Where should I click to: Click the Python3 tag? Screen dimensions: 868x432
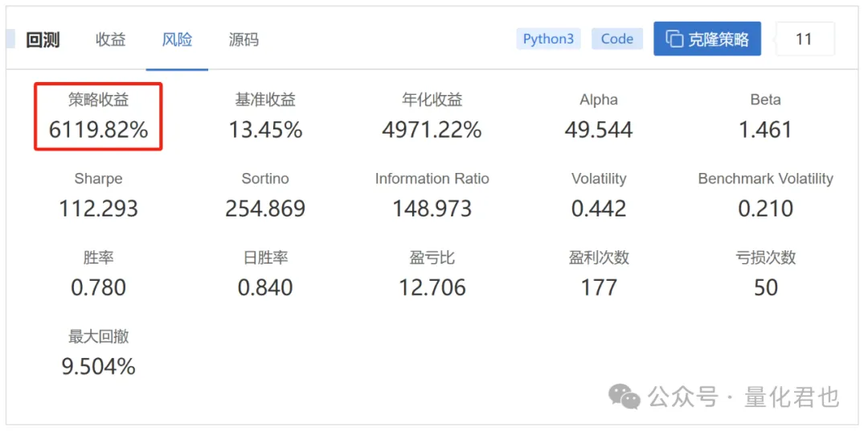pos(549,39)
